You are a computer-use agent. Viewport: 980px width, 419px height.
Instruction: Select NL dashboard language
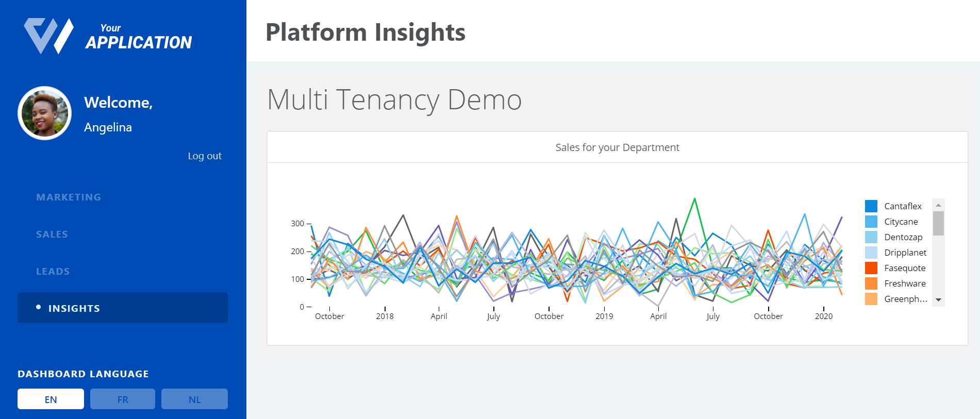[194, 399]
